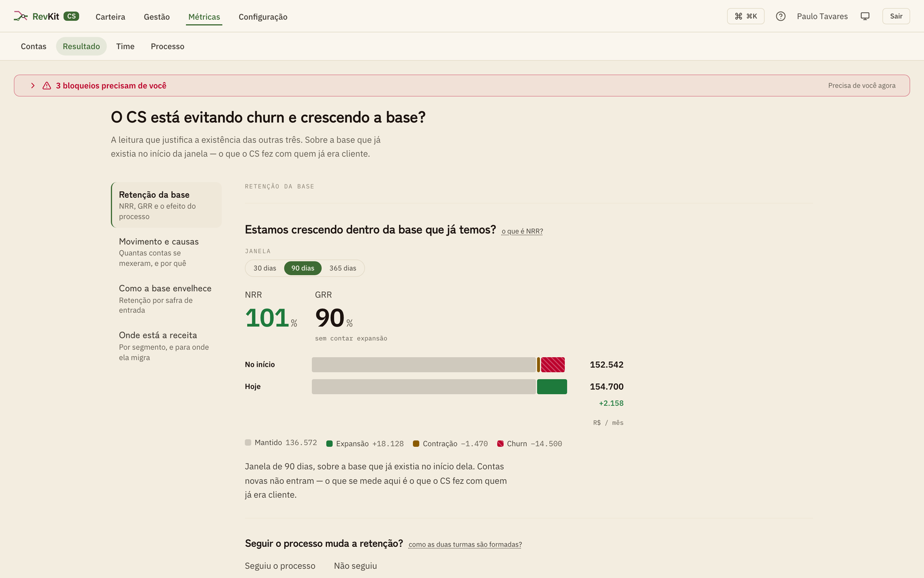Open the Gestão menu

tap(157, 17)
